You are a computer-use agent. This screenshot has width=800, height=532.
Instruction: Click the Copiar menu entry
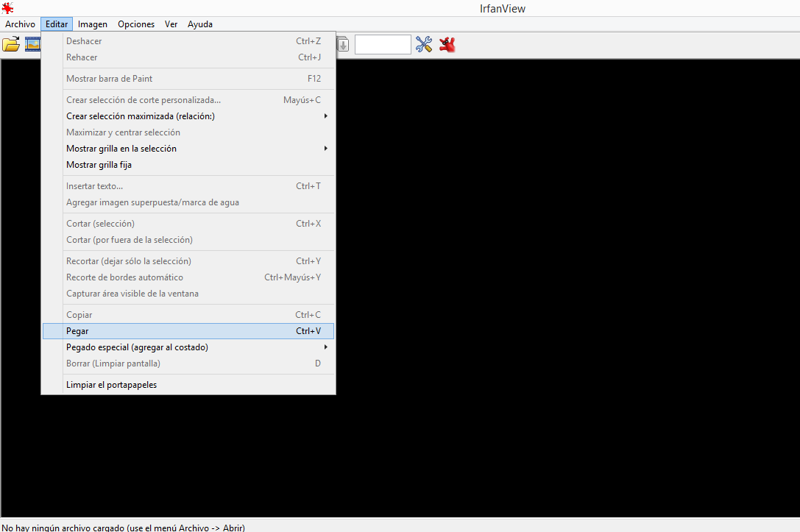(x=188, y=315)
